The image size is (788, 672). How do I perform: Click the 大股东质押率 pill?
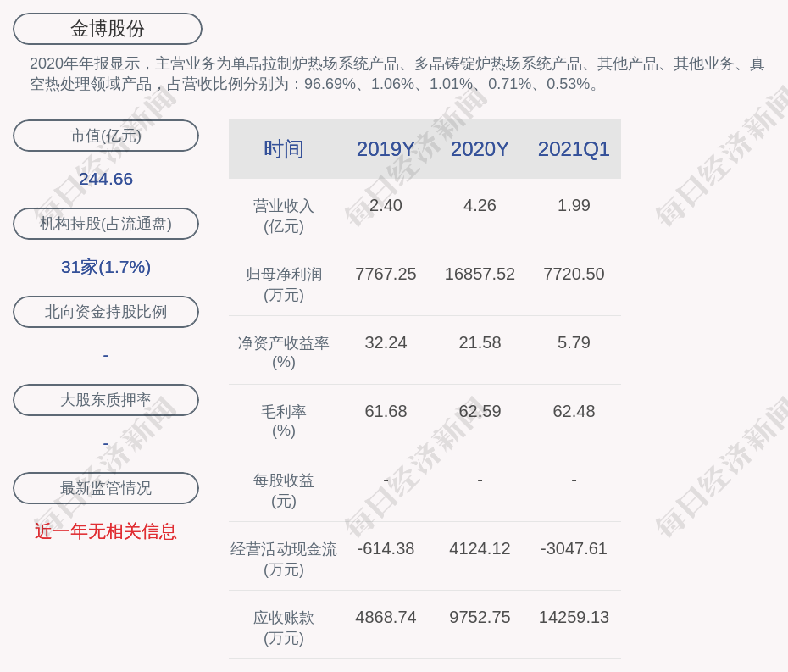[106, 400]
